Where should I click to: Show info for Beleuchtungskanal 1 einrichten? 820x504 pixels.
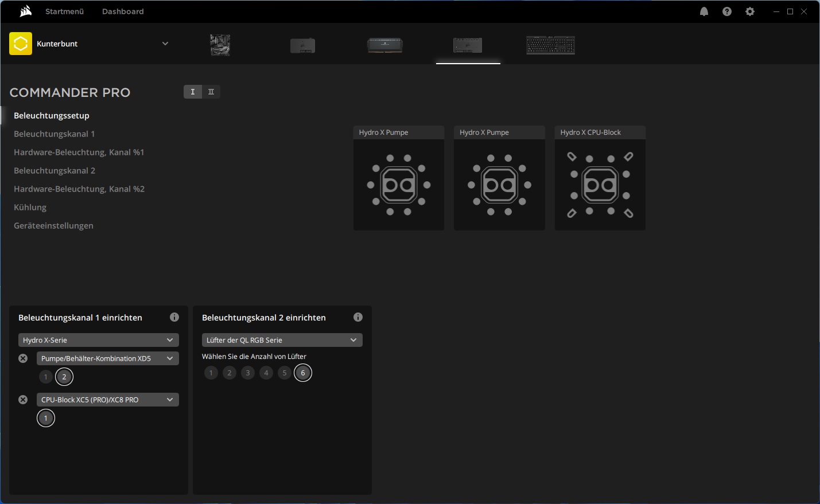pyautogui.click(x=174, y=317)
